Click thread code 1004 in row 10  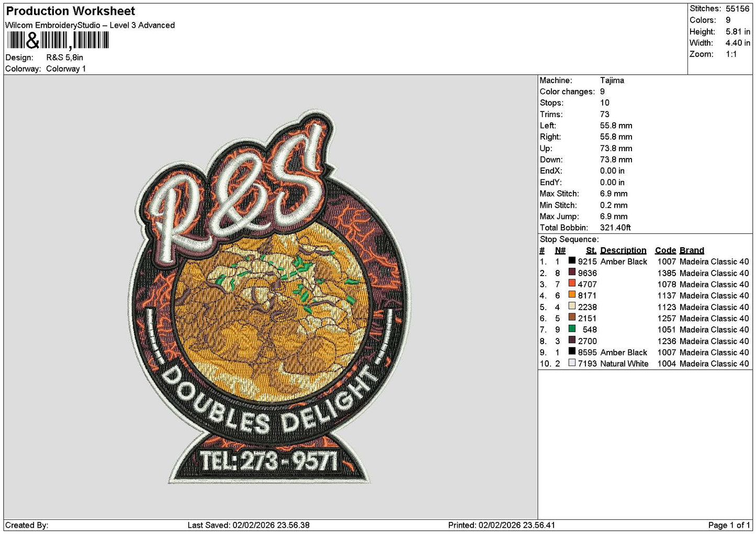(x=667, y=363)
